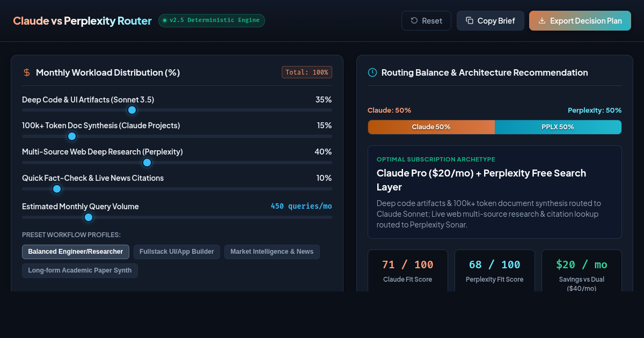Click the 10% Quick Fact-Check value
The height and width of the screenshot is (338, 644).
[x=324, y=178]
